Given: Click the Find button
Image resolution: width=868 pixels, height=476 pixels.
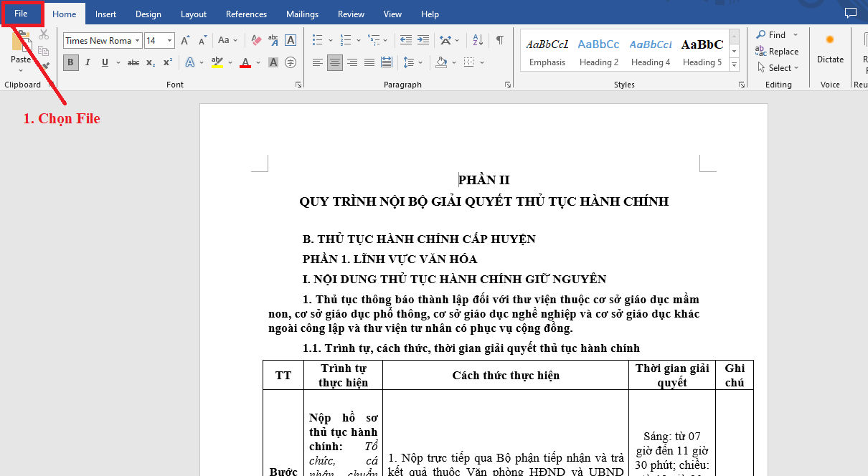Looking at the screenshot, I should click(x=771, y=34).
